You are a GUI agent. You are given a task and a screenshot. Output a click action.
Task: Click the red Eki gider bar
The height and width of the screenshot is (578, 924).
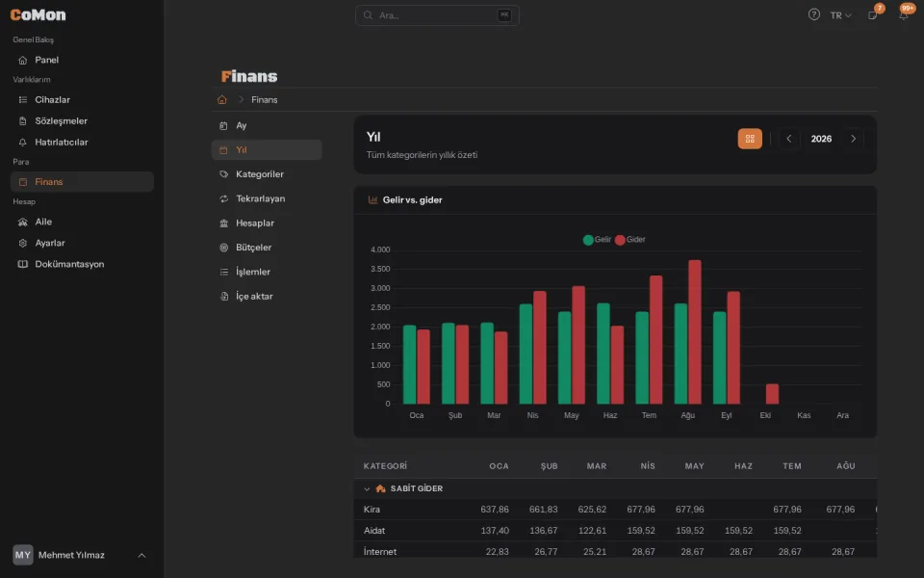click(x=772, y=394)
